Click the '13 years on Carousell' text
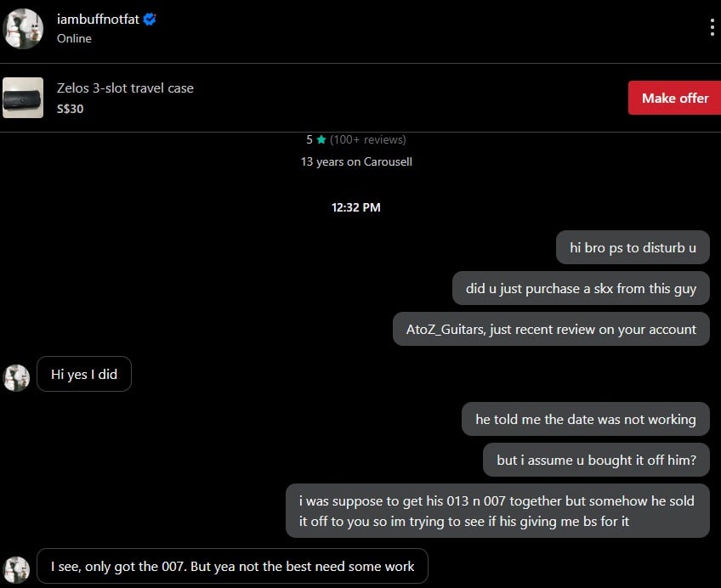This screenshot has width=721, height=588. tap(356, 161)
